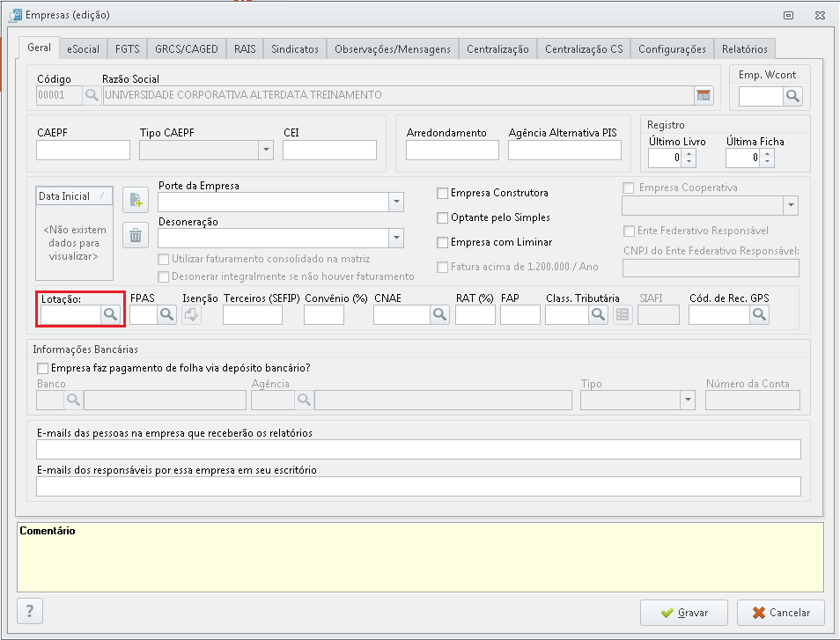The width and height of the screenshot is (840, 640).
Task: Open the FGTS tab
Action: [127, 49]
